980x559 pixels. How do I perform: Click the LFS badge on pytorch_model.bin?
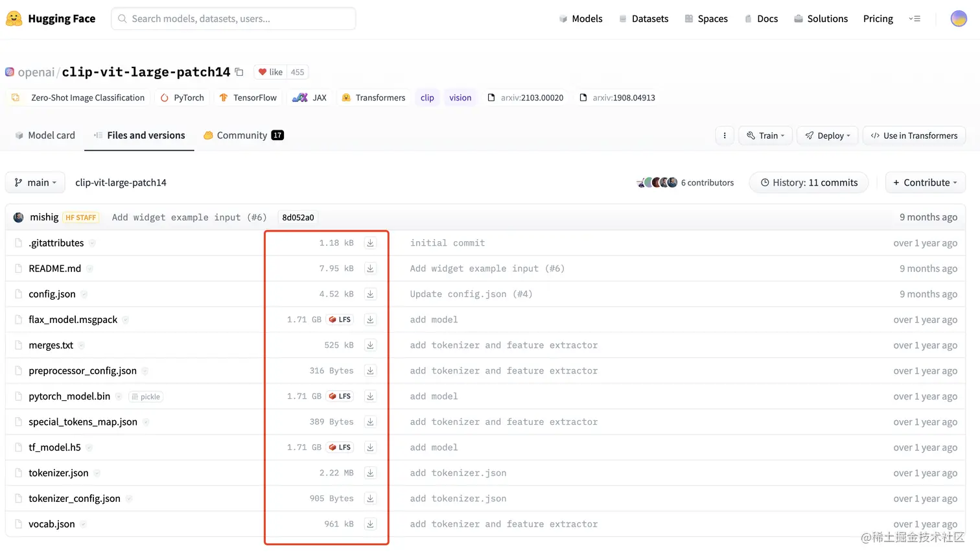pyautogui.click(x=340, y=396)
